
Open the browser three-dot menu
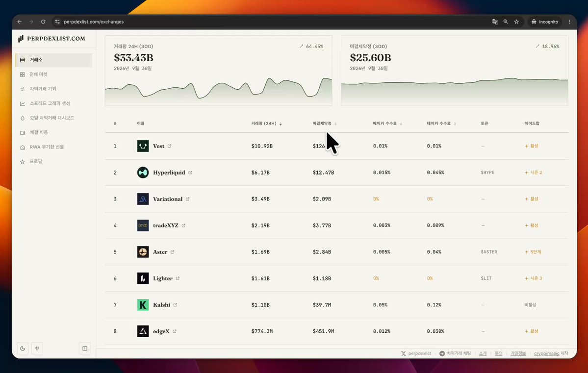tap(569, 22)
